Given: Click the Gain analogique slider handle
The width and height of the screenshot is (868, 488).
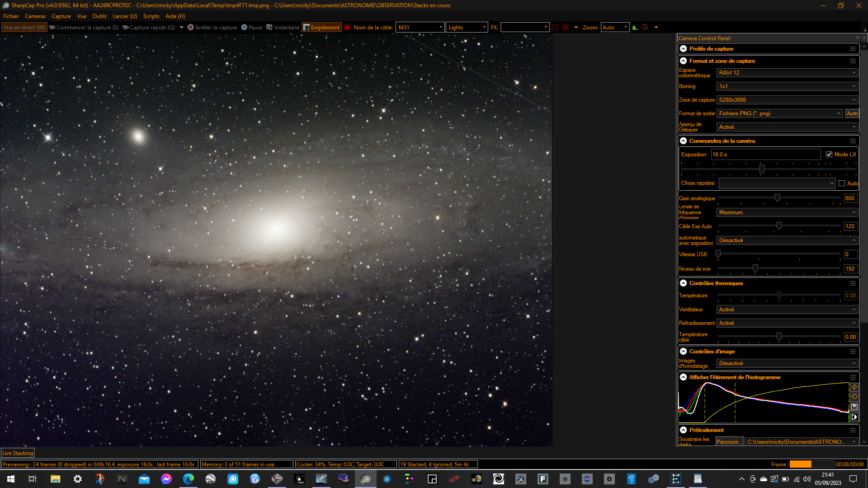Looking at the screenshot, I should [x=777, y=198].
